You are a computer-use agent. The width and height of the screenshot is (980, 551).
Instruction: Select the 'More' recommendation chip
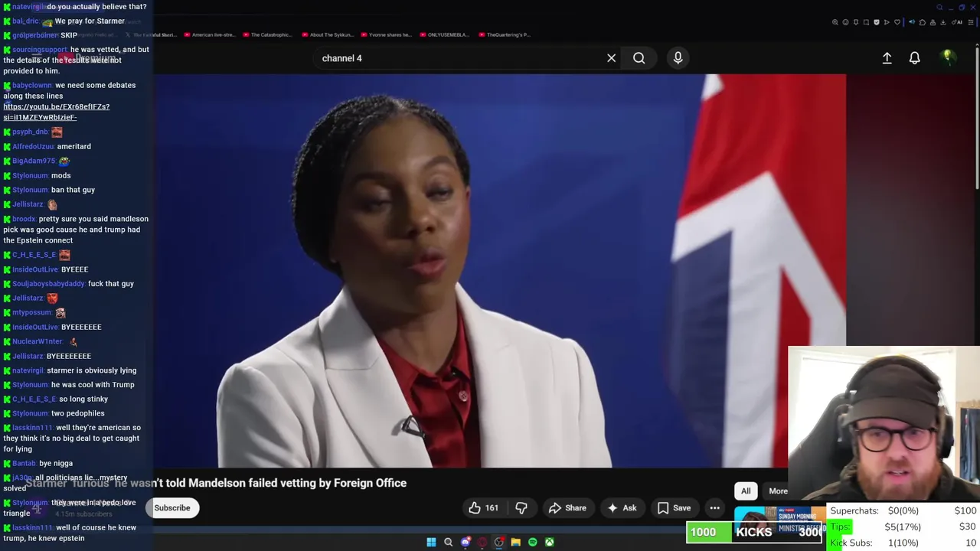coord(778,491)
